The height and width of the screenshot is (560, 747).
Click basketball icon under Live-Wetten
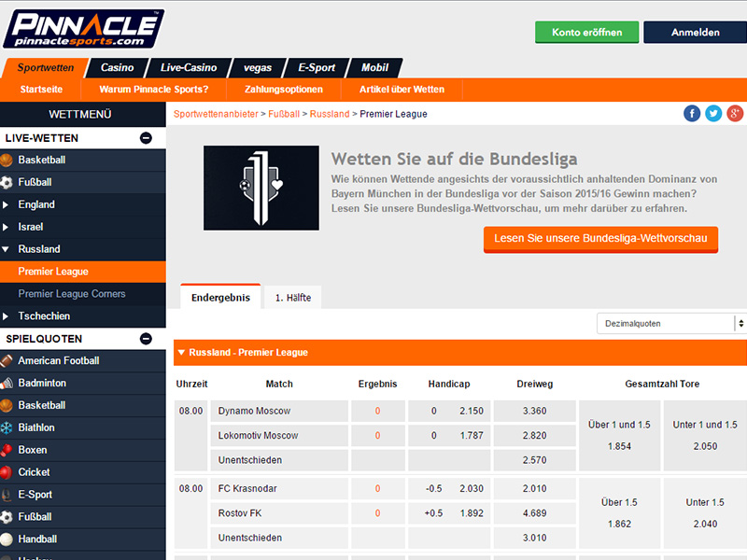pos(7,160)
